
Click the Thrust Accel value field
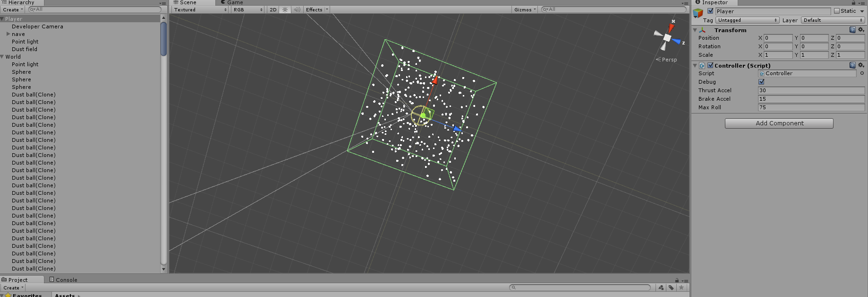[811, 90]
